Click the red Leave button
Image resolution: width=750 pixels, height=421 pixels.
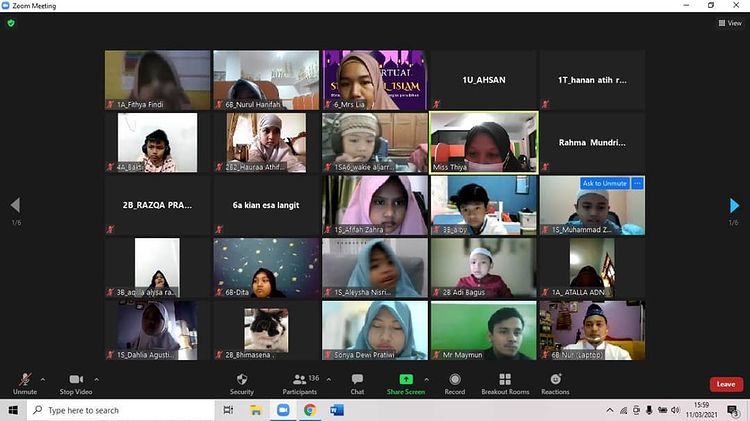click(726, 384)
